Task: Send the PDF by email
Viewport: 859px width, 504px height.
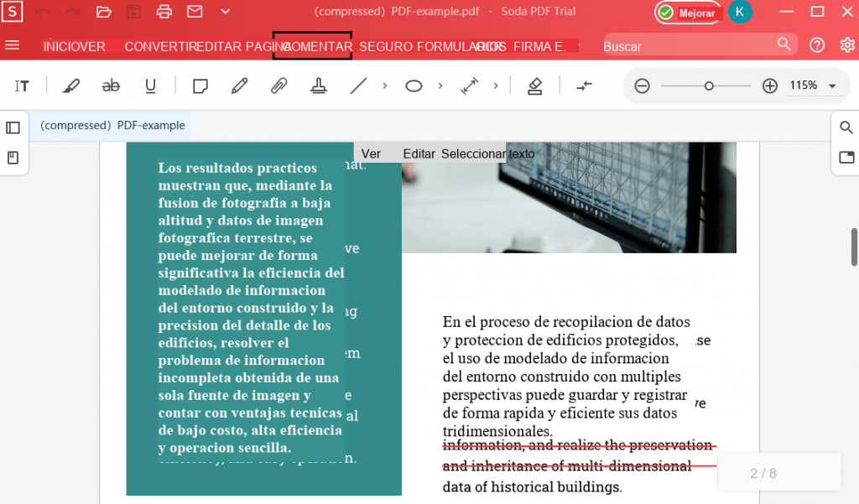Action: 195,12
